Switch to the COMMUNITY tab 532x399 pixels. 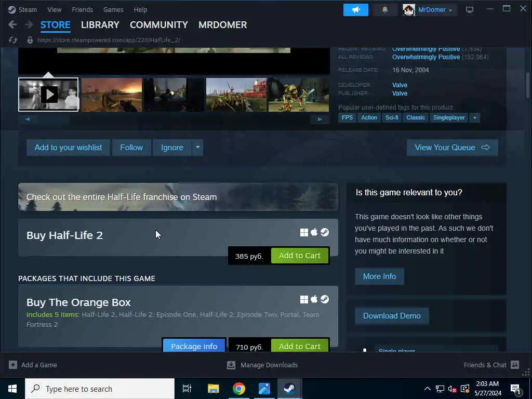159,25
